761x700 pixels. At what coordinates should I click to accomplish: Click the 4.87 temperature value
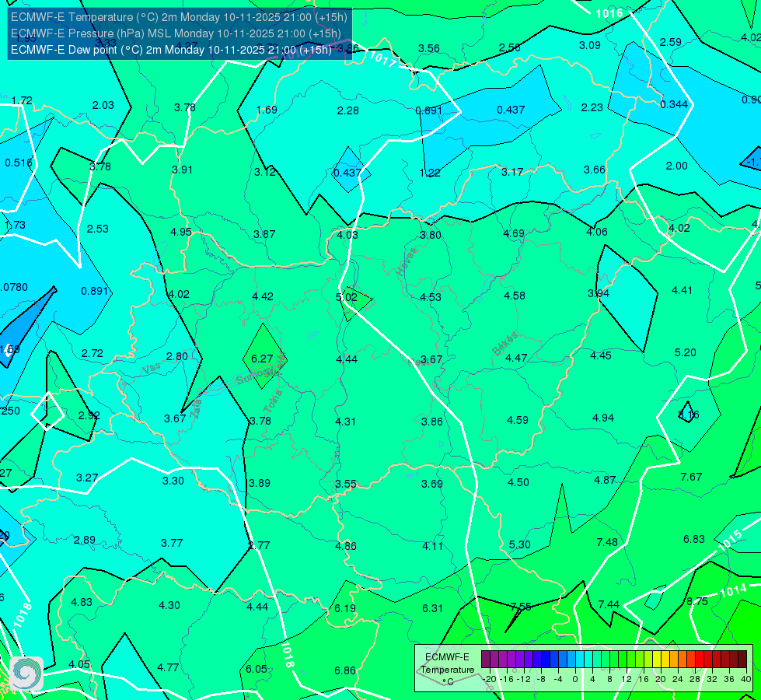[605, 480]
